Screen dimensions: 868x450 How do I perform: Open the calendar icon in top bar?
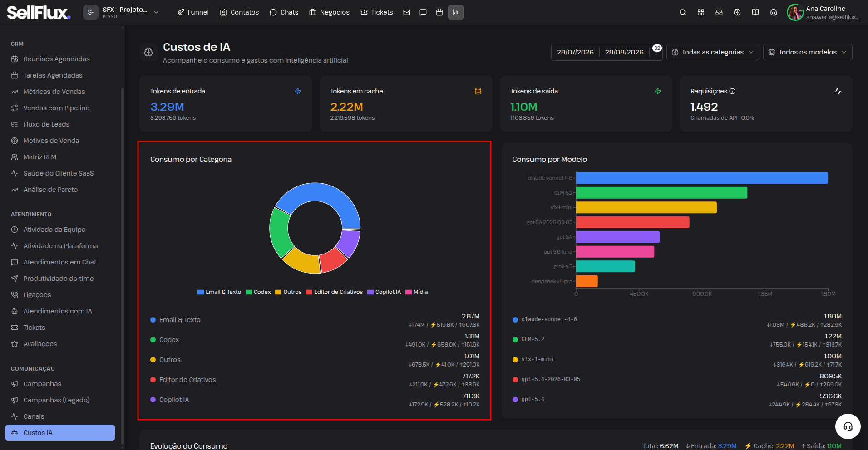(439, 12)
